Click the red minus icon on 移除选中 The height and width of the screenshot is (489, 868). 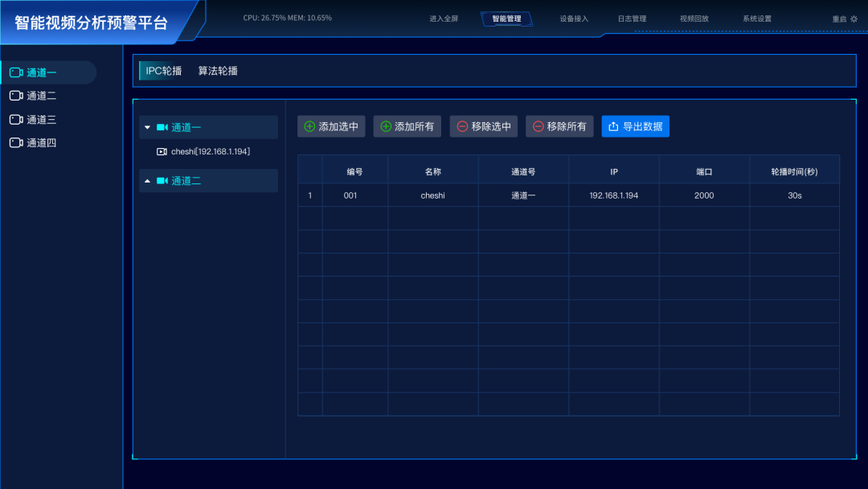[x=462, y=126]
